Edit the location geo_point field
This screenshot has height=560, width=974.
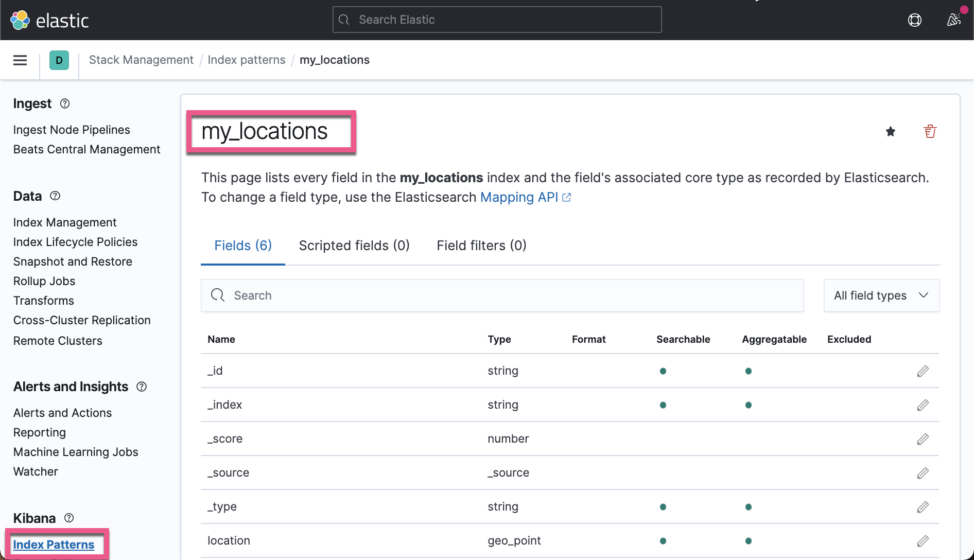[x=923, y=541]
